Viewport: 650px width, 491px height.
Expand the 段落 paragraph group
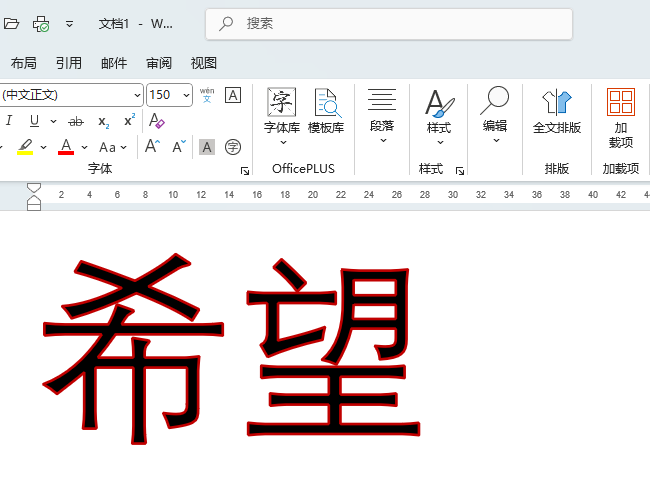point(382,115)
